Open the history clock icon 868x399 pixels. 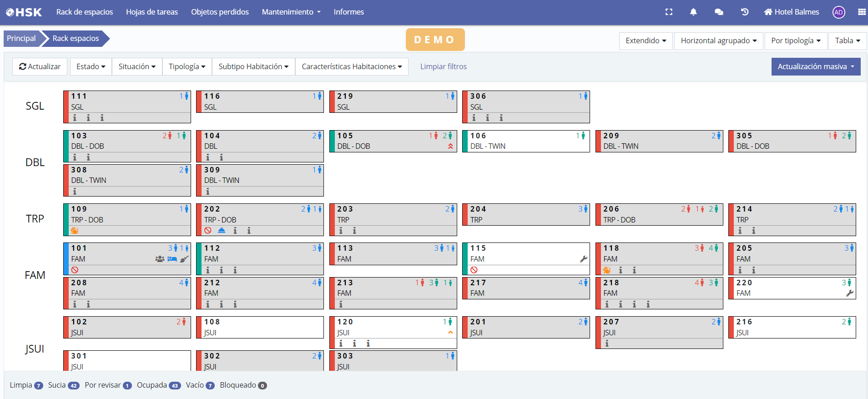click(744, 12)
